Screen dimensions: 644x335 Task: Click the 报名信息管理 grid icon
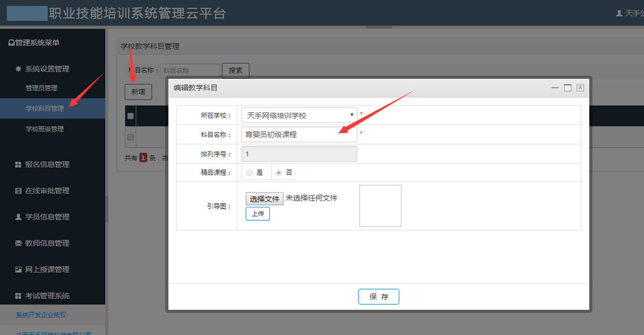click(18, 165)
